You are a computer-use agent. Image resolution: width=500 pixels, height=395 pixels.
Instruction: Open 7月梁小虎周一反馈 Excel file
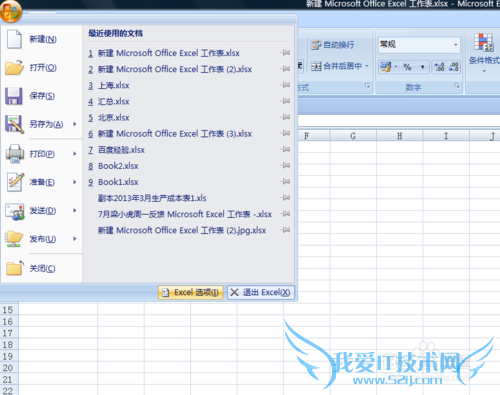point(185,214)
